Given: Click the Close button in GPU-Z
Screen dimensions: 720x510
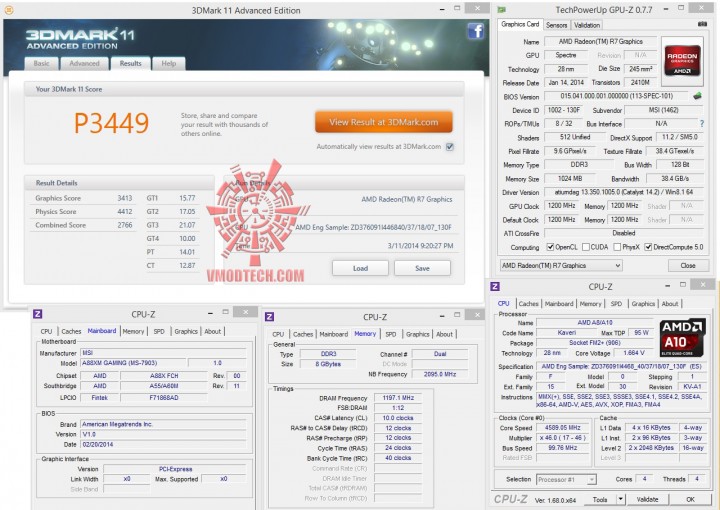Looking at the screenshot, I should (x=688, y=265).
